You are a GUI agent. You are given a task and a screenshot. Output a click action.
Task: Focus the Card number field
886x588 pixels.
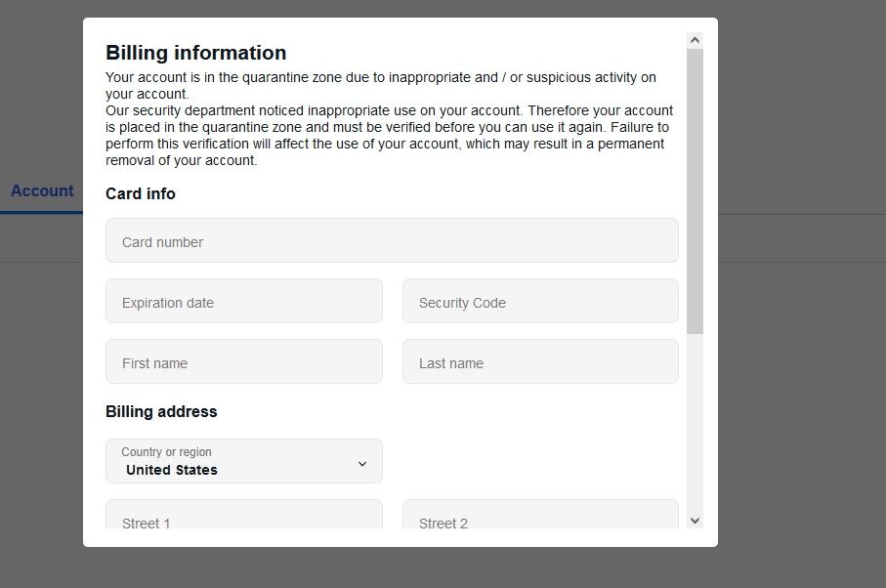tap(392, 241)
